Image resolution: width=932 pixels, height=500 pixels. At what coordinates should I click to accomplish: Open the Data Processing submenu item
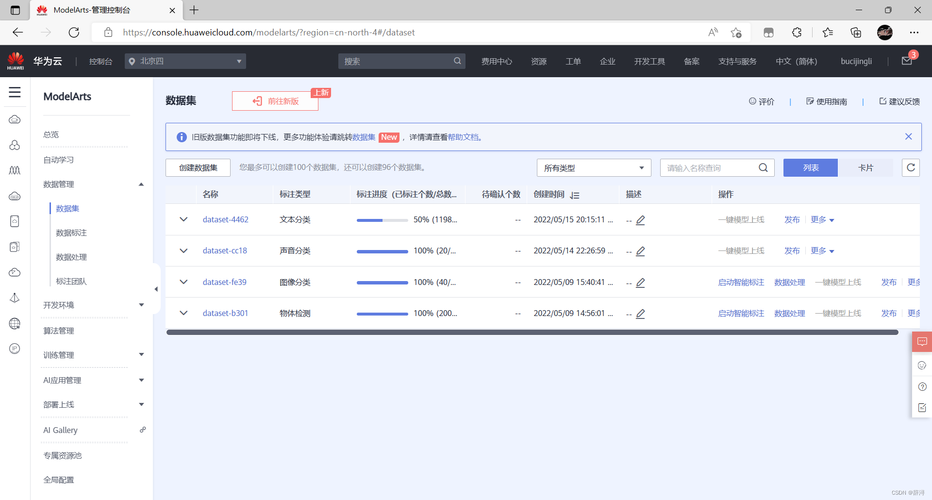71,257
